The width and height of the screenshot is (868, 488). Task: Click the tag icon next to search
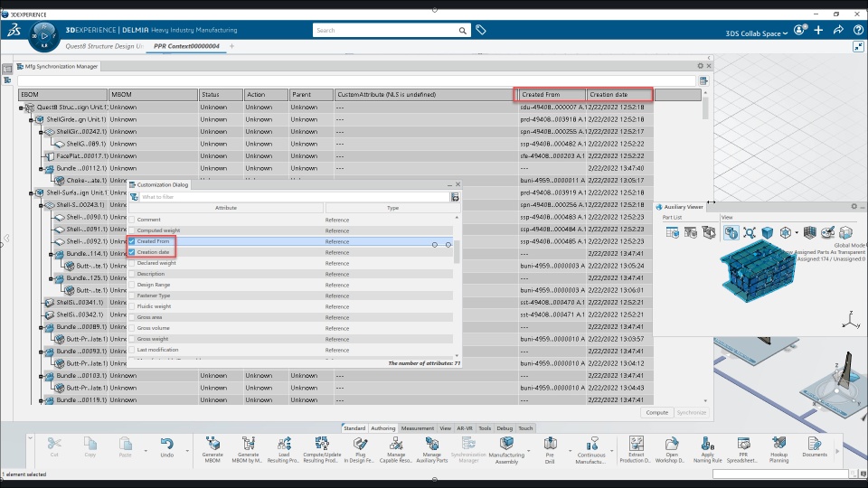(x=480, y=30)
